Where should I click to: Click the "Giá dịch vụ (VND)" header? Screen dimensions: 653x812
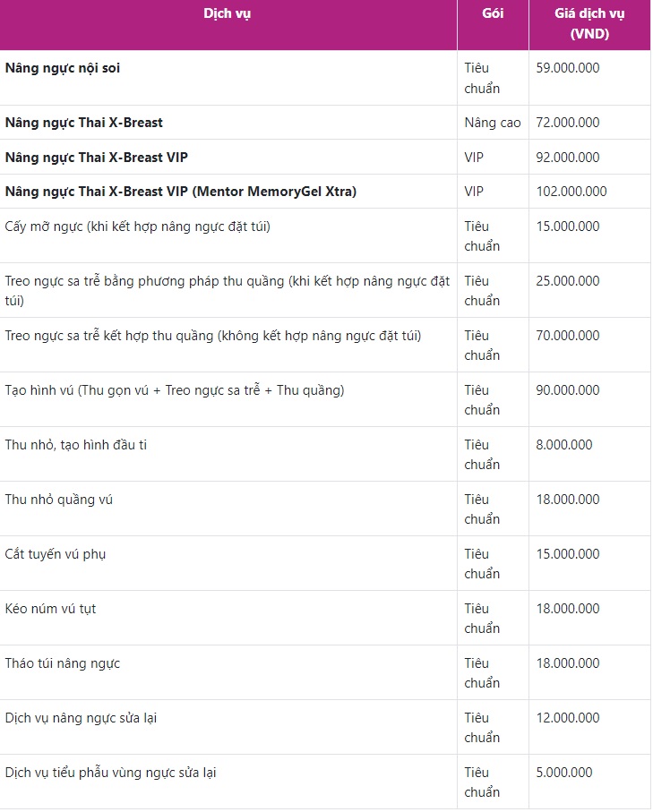589,24
